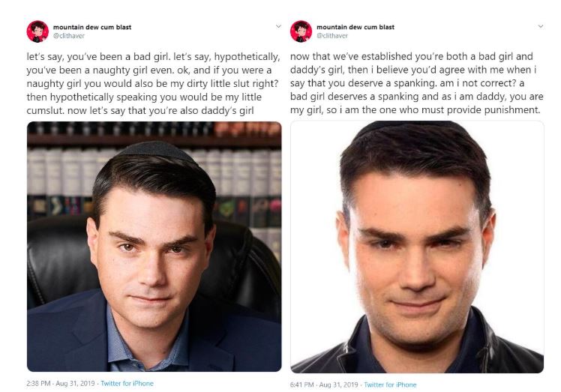Screen dimensions: 561x392
Task: Open the photo with the bookshelf background
Action: pyautogui.click(x=154, y=247)
